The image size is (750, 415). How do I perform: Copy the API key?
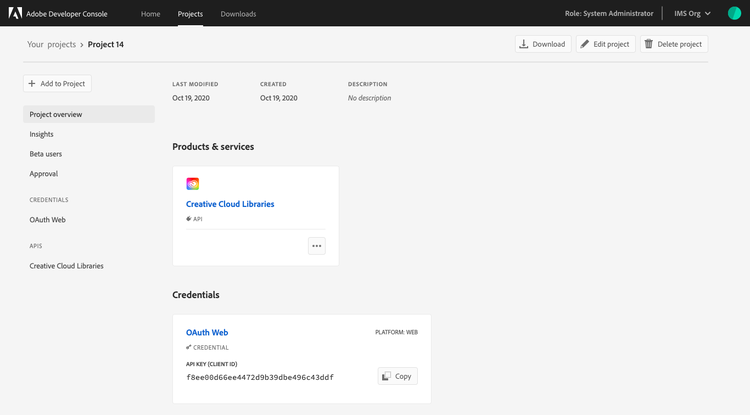point(397,376)
